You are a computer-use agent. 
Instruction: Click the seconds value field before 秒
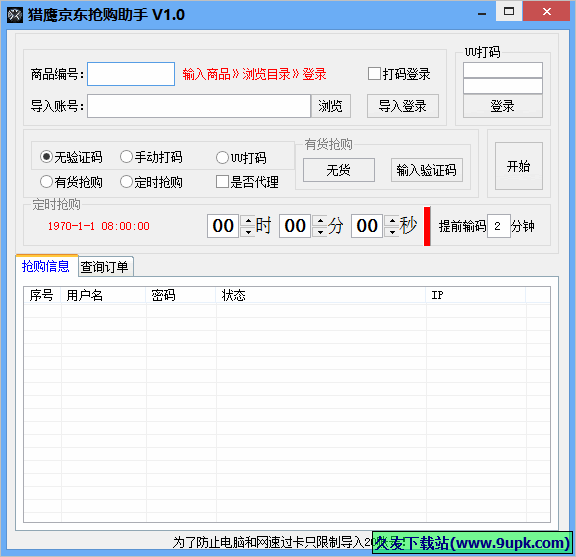[x=367, y=226]
